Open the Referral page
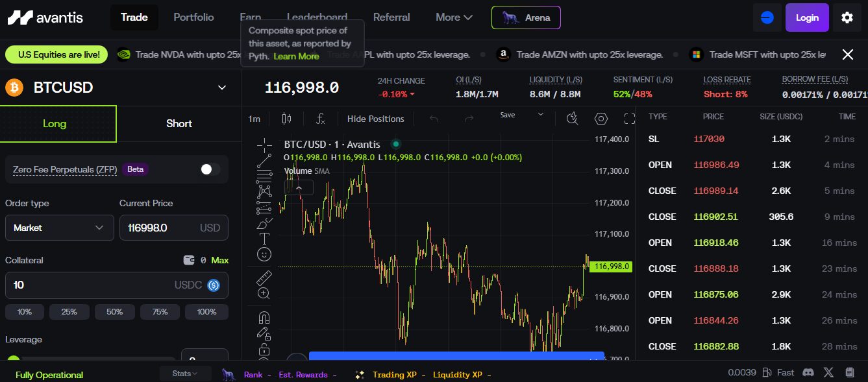Viewport: 868px width, 382px height. pyautogui.click(x=391, y=18)
